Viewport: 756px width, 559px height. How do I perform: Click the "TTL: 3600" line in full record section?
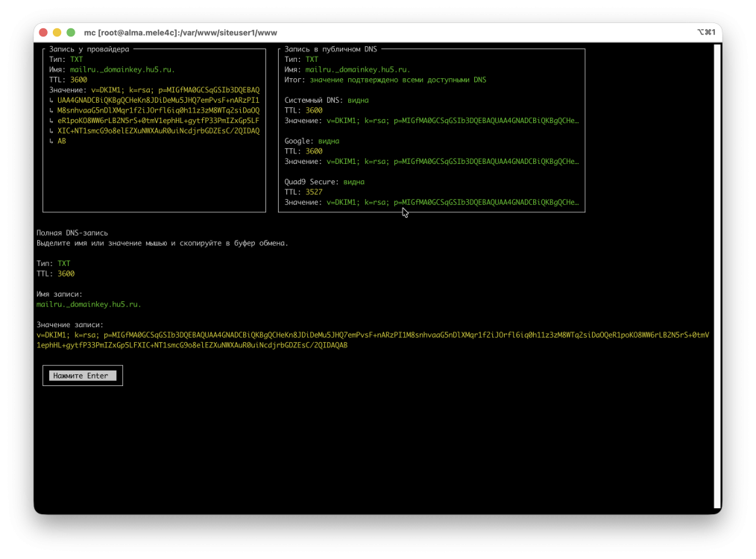tap(55, 274)
